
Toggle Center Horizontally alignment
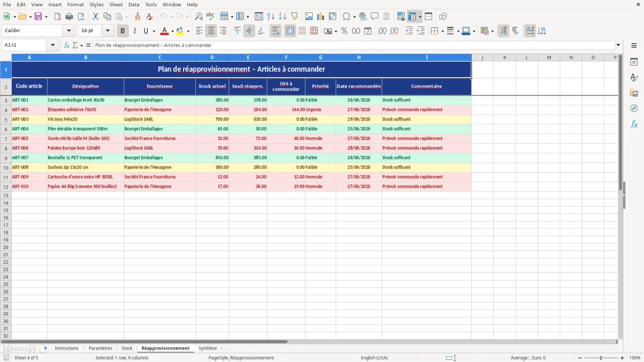(x=211, y=31)
